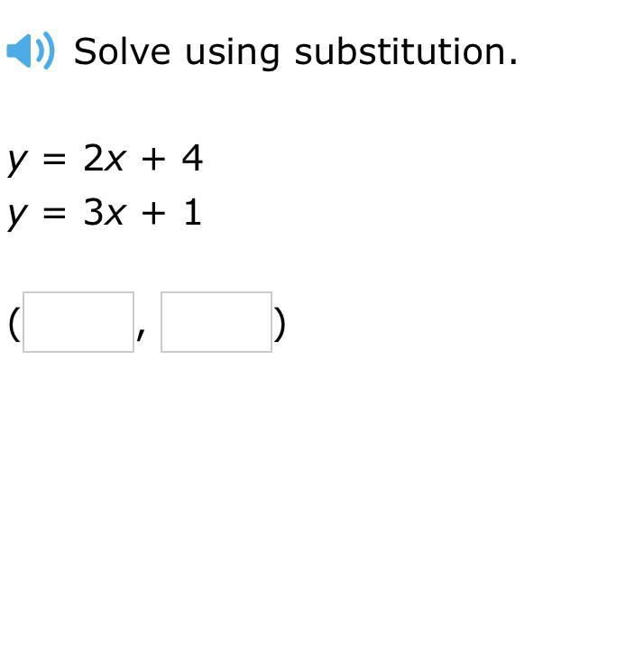Viewport: 644px width, 646px height.
Task: Select the 3x term in second equation
Action: point(104,214)
